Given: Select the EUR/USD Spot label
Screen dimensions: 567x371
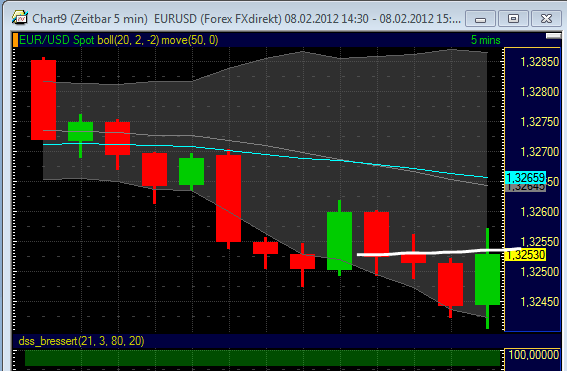Looking at the screenshot, I should (x=56, y=40).
